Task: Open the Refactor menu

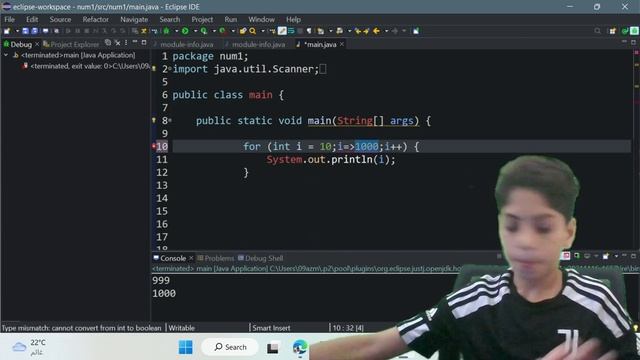Action: click(x=96, y=19)
